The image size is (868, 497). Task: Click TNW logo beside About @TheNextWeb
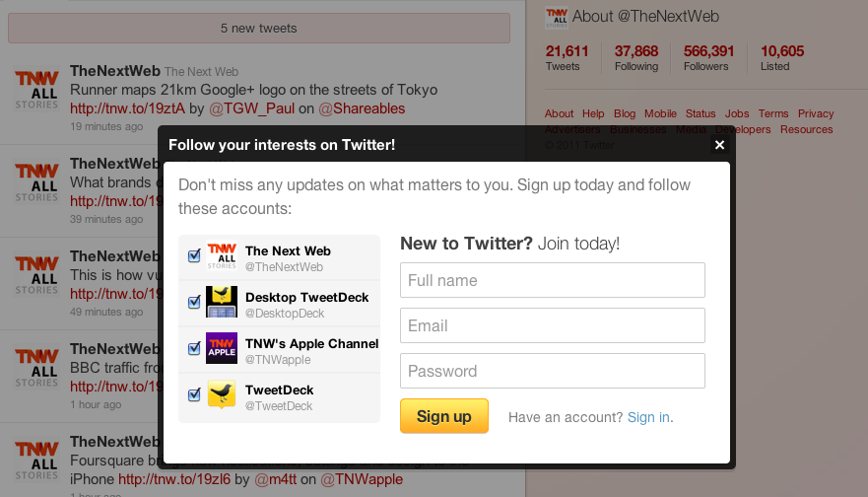[x=557, y=16]
